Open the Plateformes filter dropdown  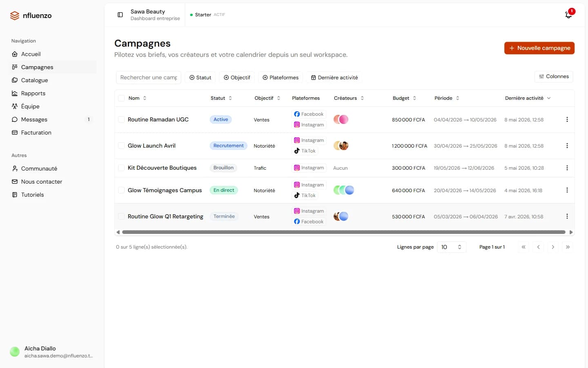(x=281, y=77)
